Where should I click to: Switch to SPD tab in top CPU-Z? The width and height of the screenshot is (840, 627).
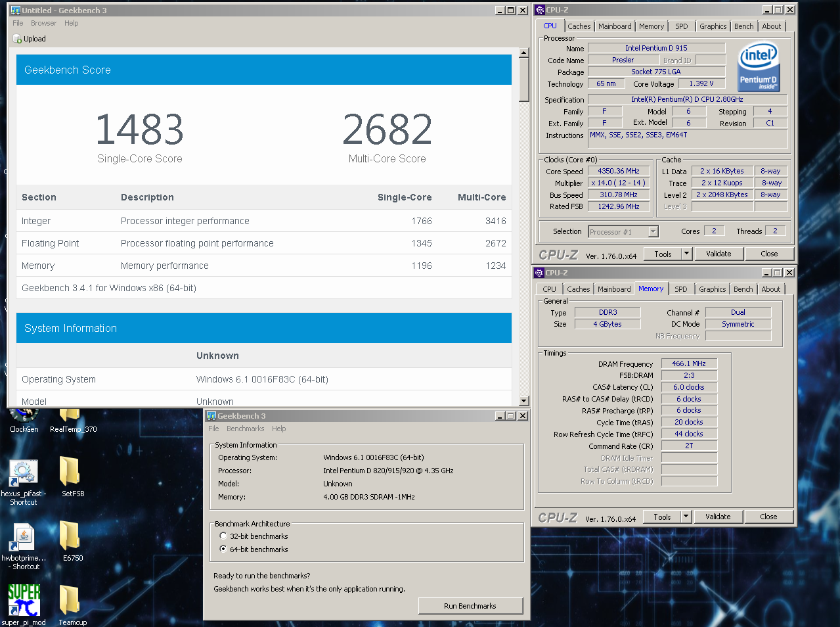tap(682, 26)
